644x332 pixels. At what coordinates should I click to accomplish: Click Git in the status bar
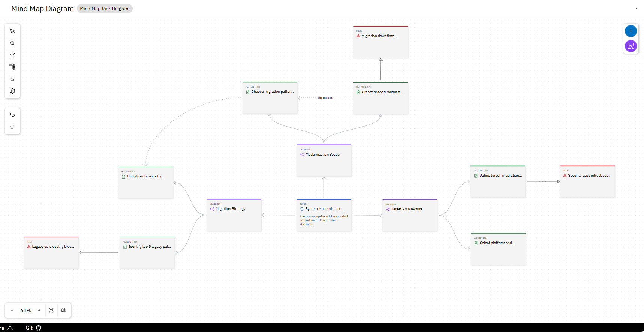coord(29,328)
